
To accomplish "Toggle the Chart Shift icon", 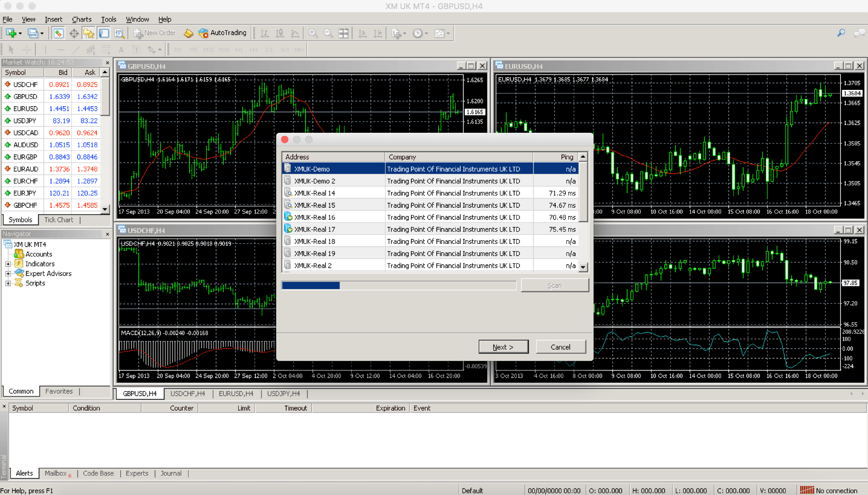I will 378,33.
